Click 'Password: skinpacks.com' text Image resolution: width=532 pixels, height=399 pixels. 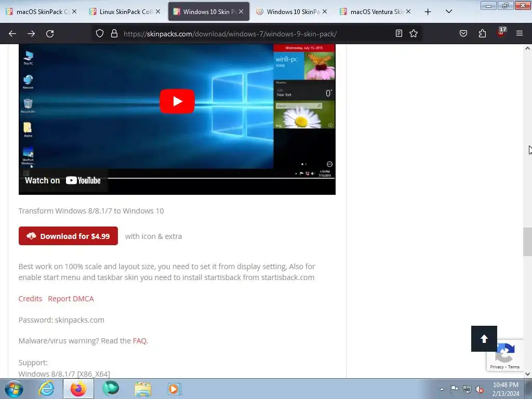coord(61,320)
